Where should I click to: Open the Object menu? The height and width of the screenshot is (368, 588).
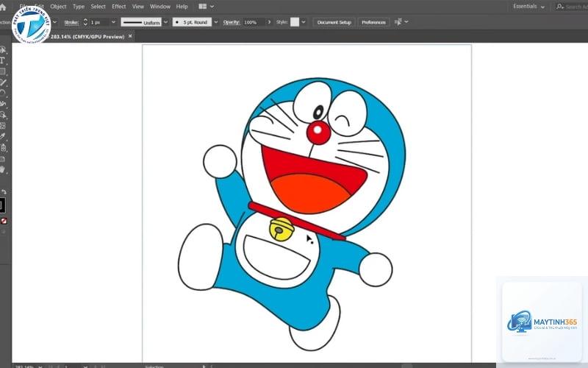tap(58, 7)
